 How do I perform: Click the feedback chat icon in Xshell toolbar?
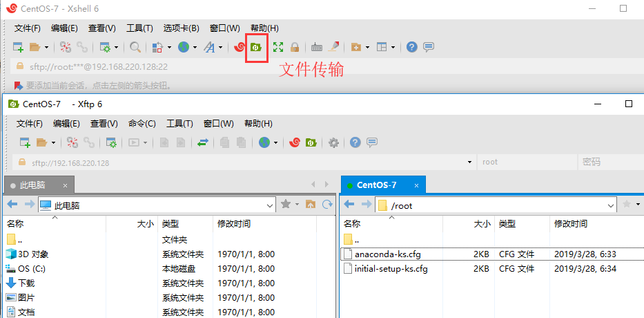click(429, 47)
